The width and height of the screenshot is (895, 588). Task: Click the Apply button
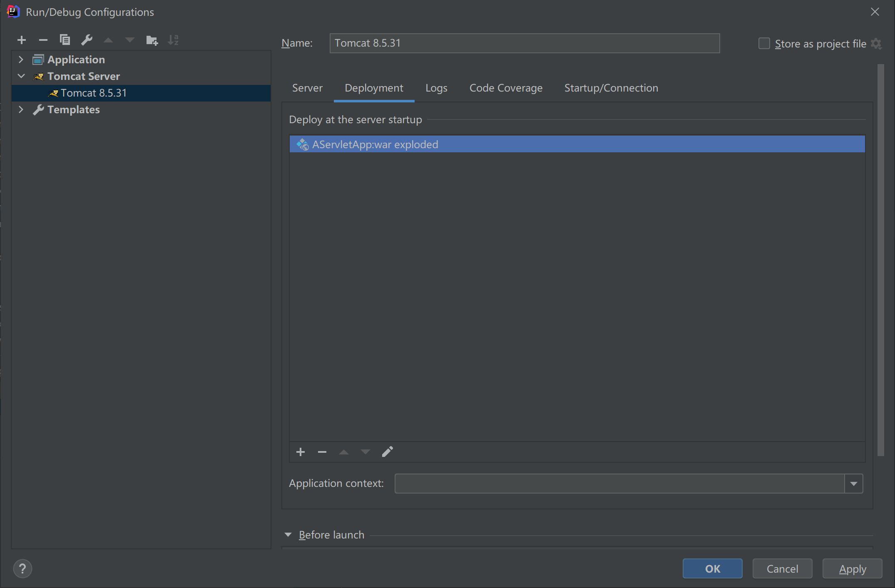(x=852, y=568)
